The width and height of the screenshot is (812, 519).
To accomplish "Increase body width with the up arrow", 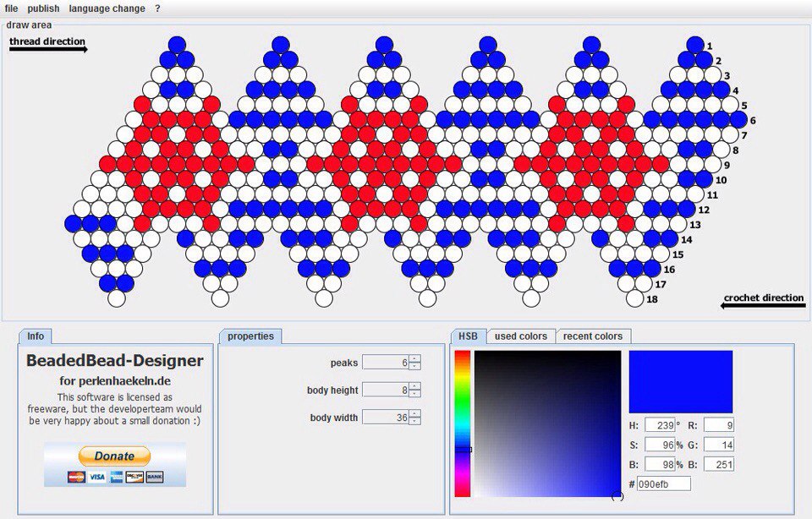I will pos(414,413).
